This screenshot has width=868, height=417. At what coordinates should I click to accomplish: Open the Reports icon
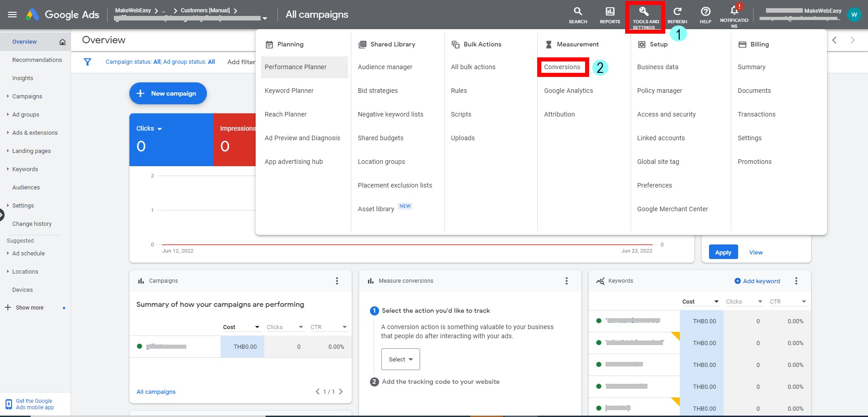tap(609, 14)
